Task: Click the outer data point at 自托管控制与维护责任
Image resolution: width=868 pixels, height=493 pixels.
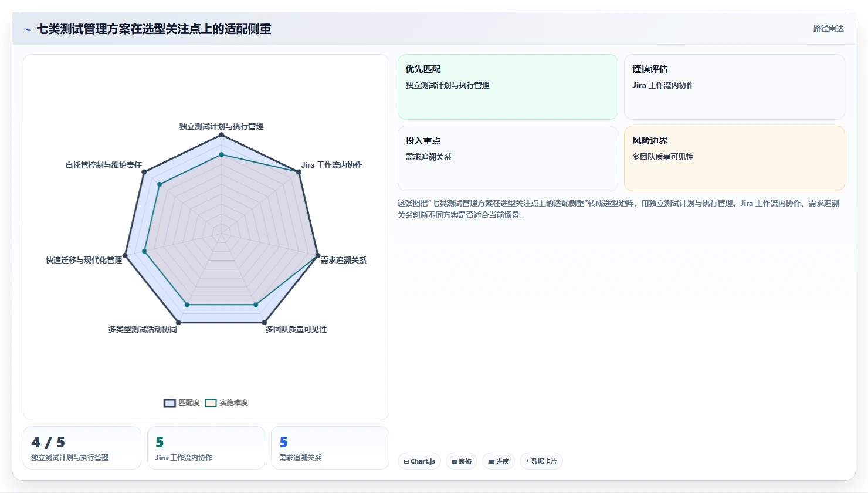Action: pos(144,172)
